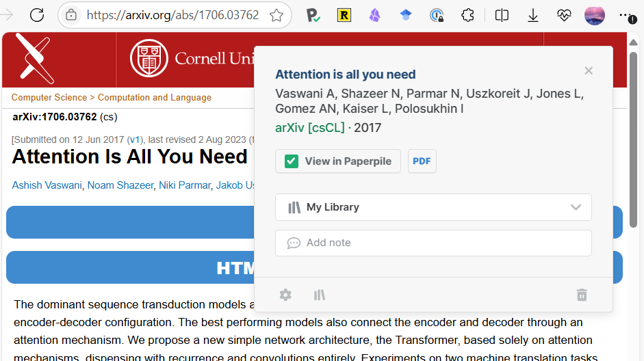This screenshot has height=361, width=644.
Task: Open the Paperpile extension icon
Action: [x=313, y=16]
